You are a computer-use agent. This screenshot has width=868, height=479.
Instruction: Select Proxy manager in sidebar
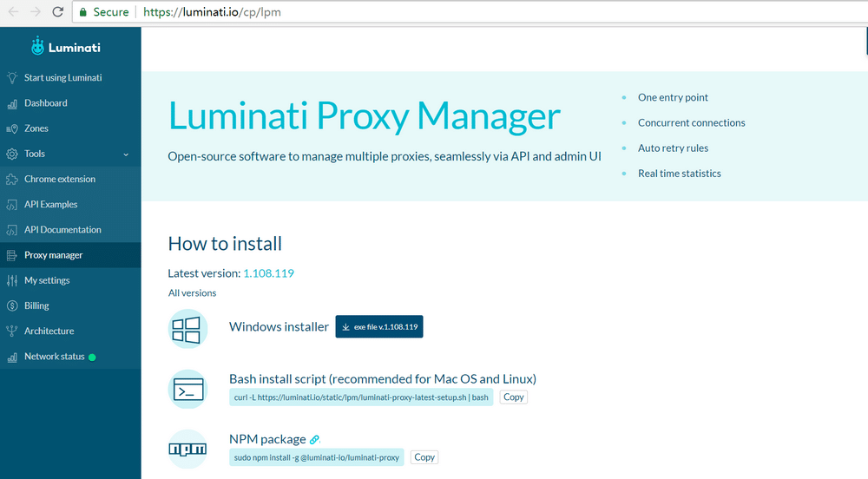click(x=54, y=255)
